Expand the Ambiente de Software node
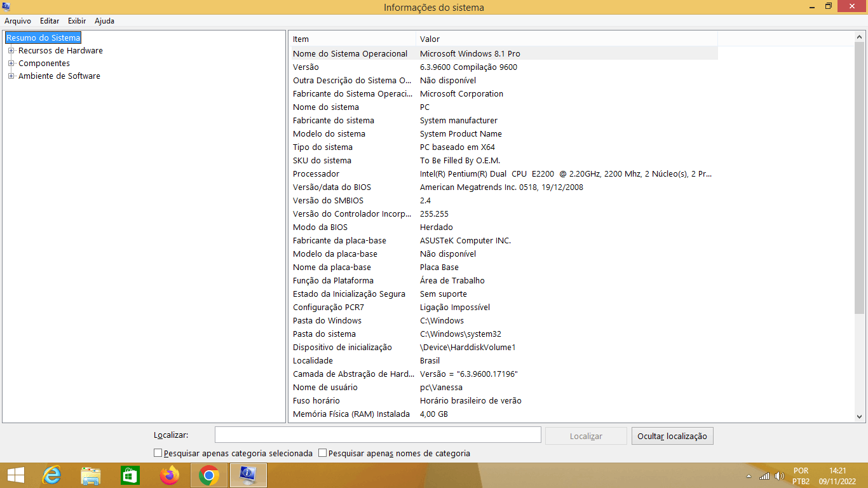Viewport: 868px width, 488px height. point(11,76)
